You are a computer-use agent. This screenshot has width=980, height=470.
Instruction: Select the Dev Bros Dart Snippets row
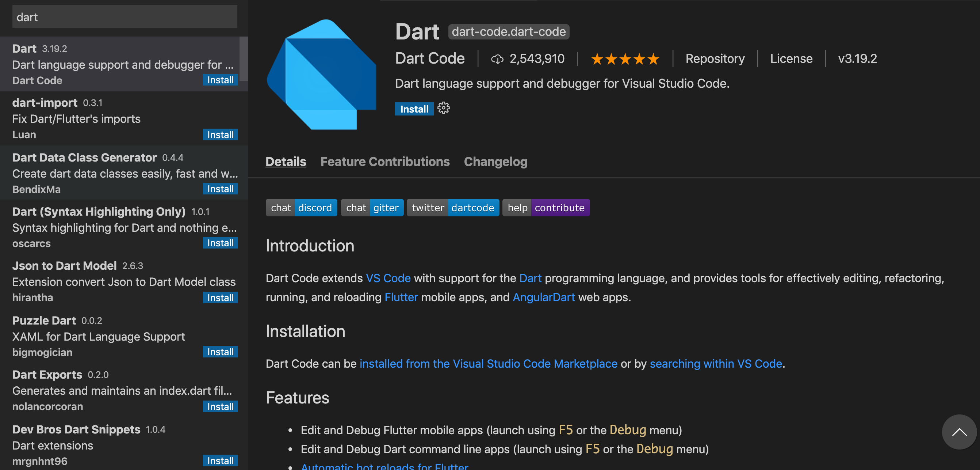[124, 444]
